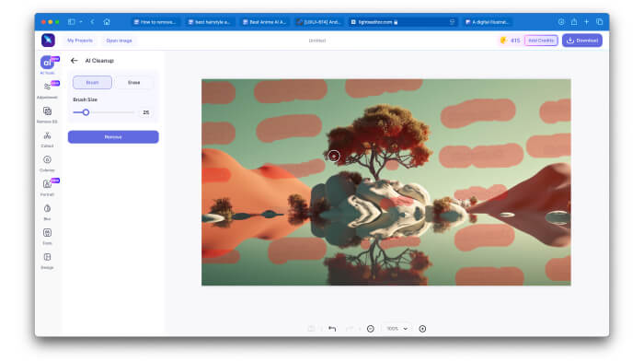This screenshot has height=362, width=644.
Task: Open the AI Tools sidebar section
Action: click(48, 65)
